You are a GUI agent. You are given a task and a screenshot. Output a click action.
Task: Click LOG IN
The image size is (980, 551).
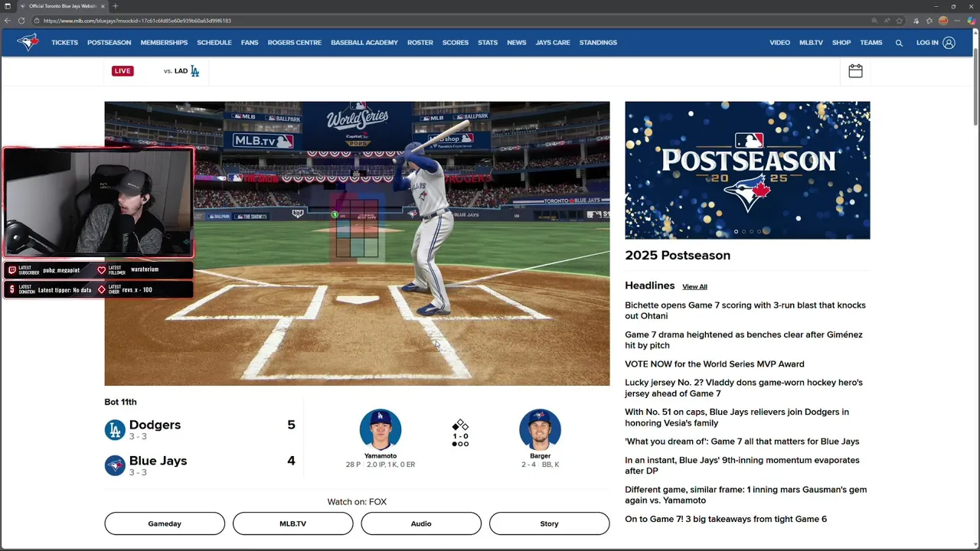click(927, 43)
